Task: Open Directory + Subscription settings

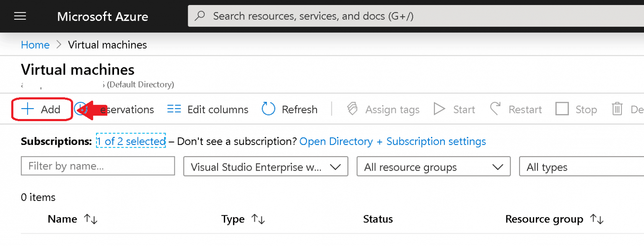Action: tap(393, 141)
